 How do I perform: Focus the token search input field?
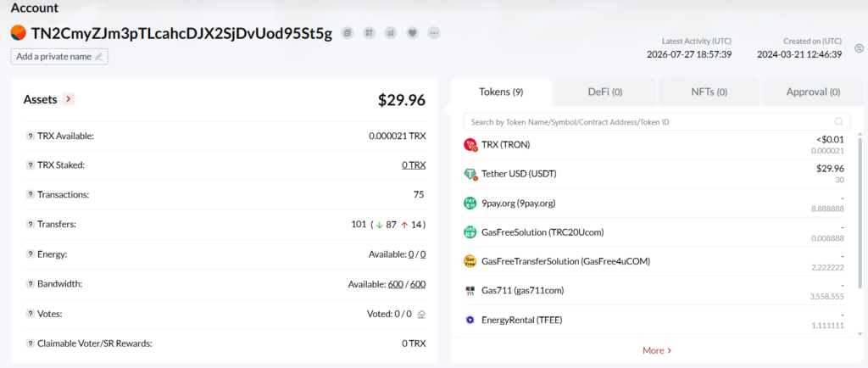click(657, 122)
